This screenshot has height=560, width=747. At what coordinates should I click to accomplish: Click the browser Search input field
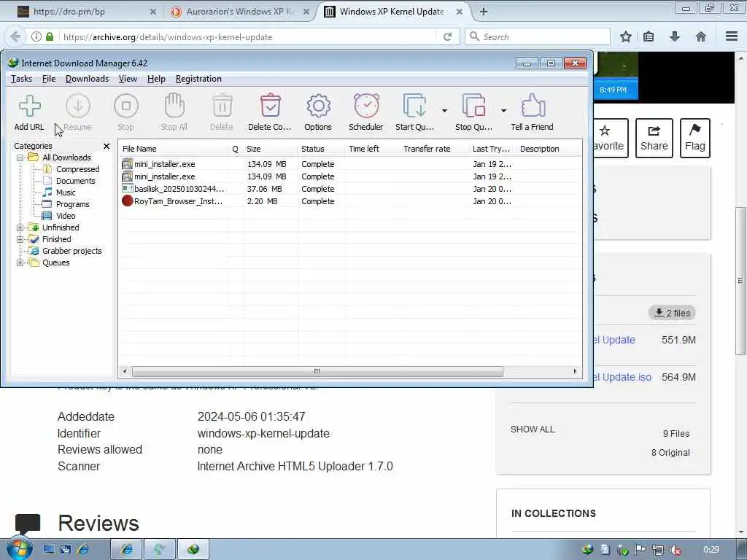538,36
